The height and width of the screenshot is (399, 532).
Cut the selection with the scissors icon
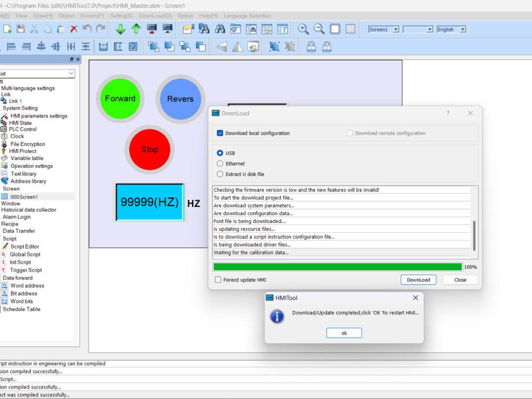click(34, 29)
